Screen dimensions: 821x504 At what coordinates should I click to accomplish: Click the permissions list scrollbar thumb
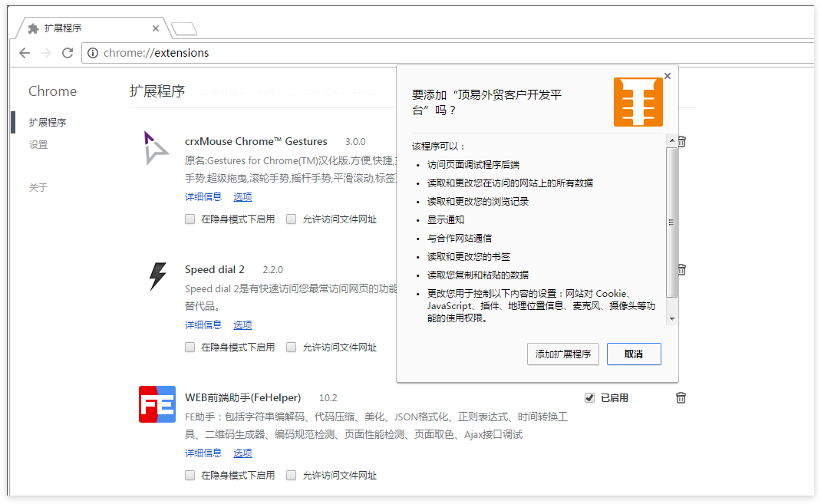672,222
